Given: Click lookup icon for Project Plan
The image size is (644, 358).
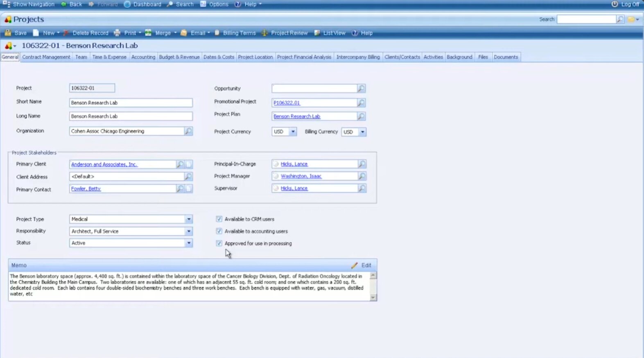Looking at the screenshot, I should (361, 116).
